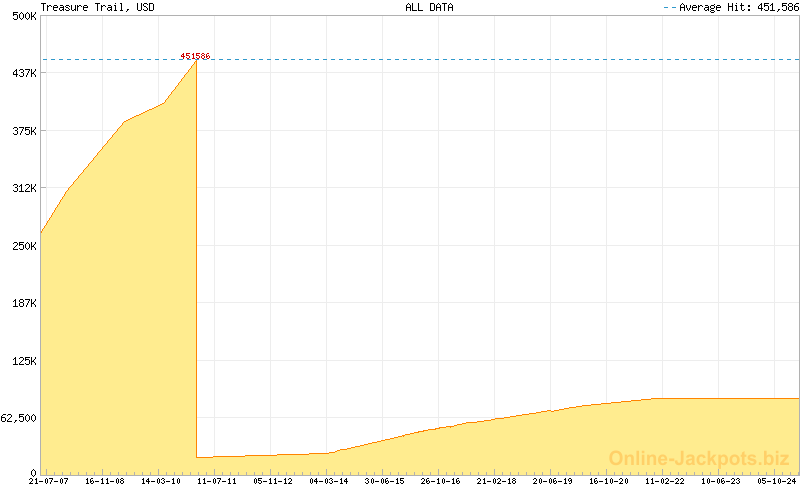The width and height of the screenshot is (800, 490).
Task: Click the 500K y-axis label
Action: click(x=23, y=17)
